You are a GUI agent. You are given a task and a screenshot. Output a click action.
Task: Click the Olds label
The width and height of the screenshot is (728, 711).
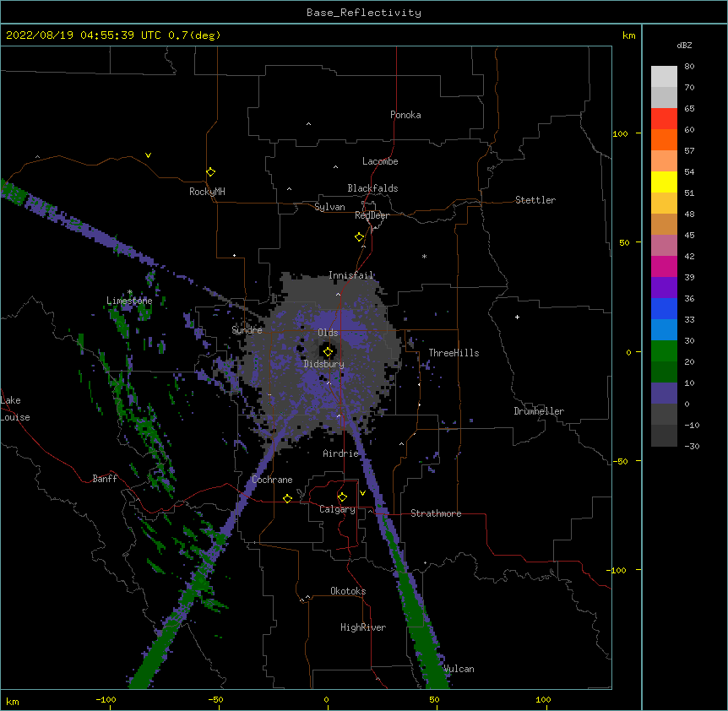tap(328, 333)
